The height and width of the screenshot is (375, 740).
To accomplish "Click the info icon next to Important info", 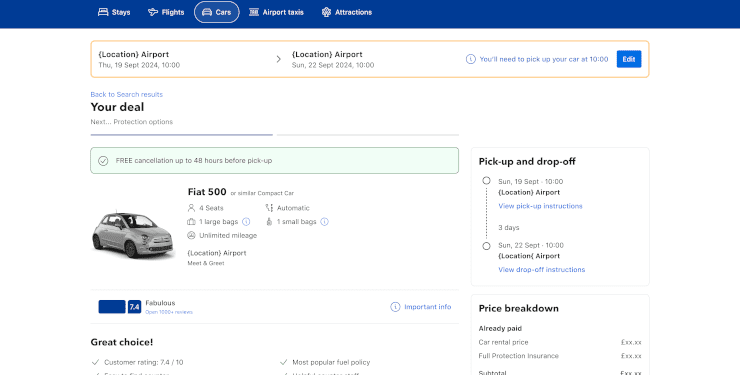I will [395, 307].
